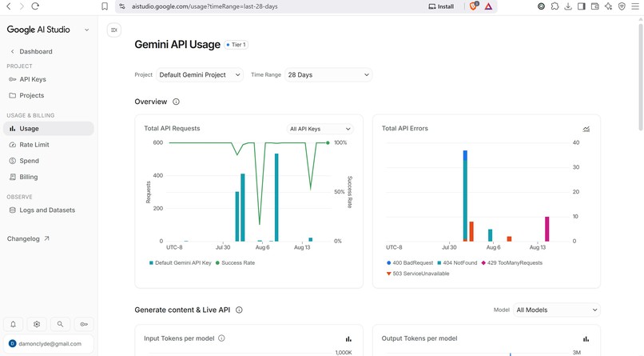644x356 pixels.
Task: Click the search magnifier icon in sidebar
Action: click(x=60, y=324)
